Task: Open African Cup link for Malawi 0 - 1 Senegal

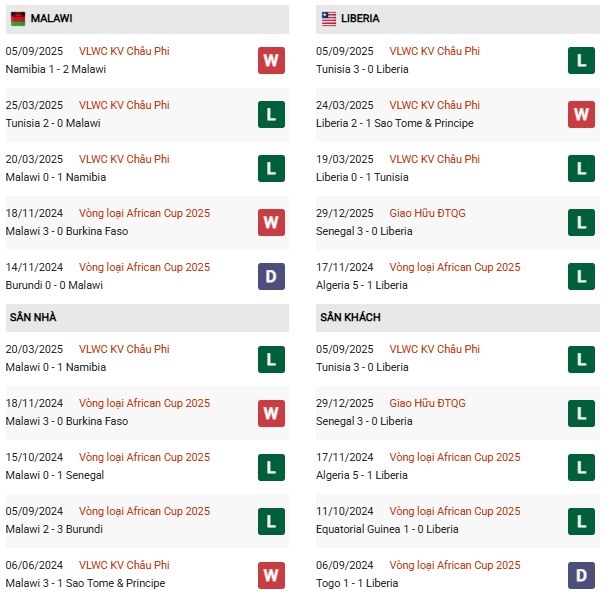Action: tap(146, 457)
